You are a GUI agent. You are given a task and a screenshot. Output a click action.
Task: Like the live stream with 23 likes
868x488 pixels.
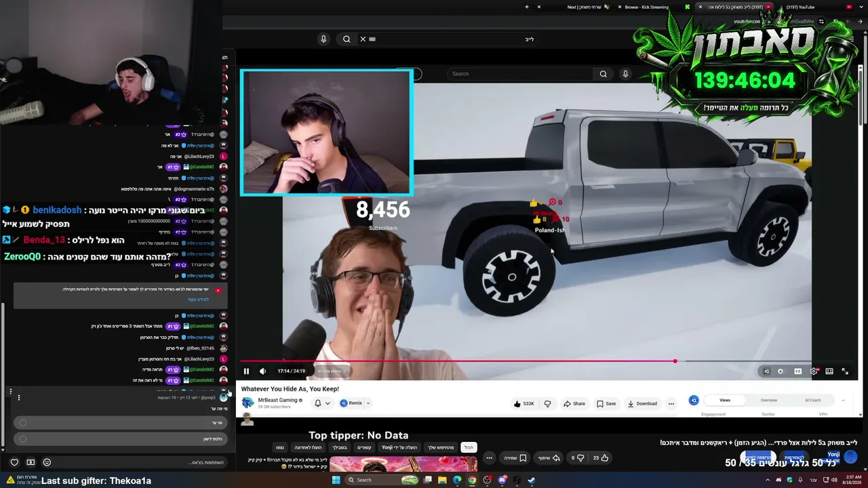click(x=601, y=457)
